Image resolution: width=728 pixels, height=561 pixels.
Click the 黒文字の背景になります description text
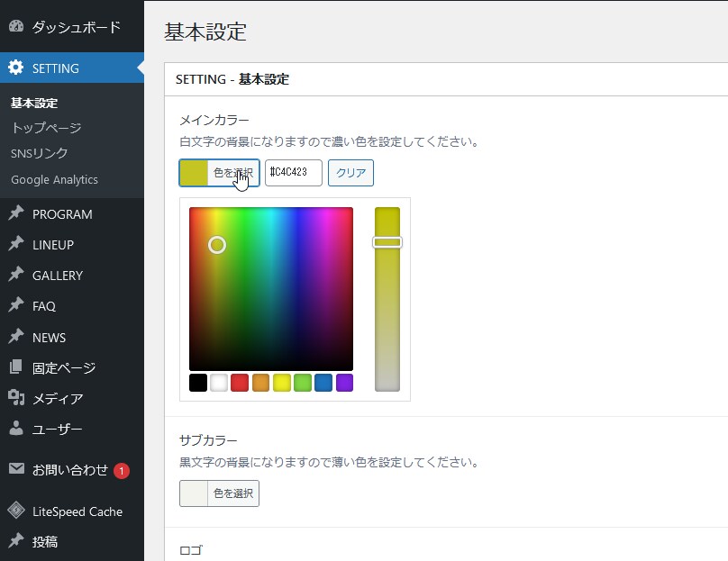point(329,462)
